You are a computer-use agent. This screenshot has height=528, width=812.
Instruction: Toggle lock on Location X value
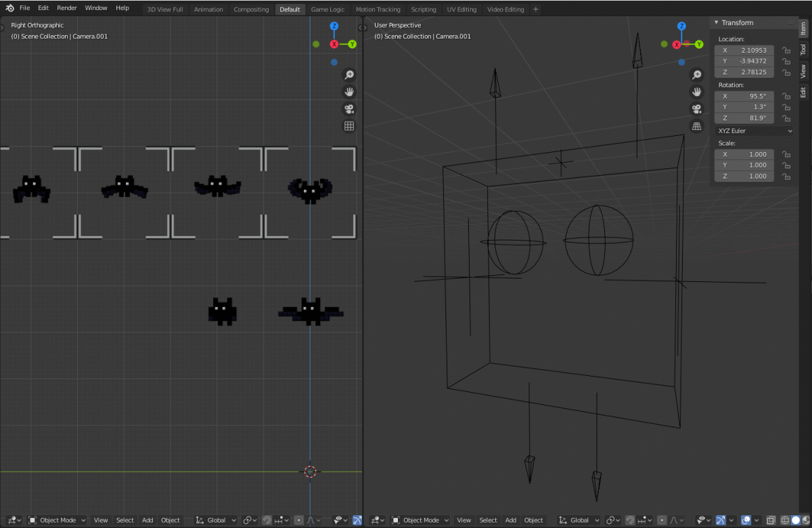click(786, 51)
